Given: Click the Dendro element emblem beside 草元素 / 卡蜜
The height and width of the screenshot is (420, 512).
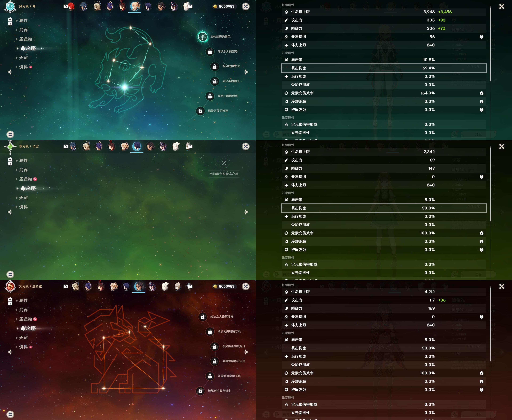Looking at the screenshot, I should coord(10,146).
